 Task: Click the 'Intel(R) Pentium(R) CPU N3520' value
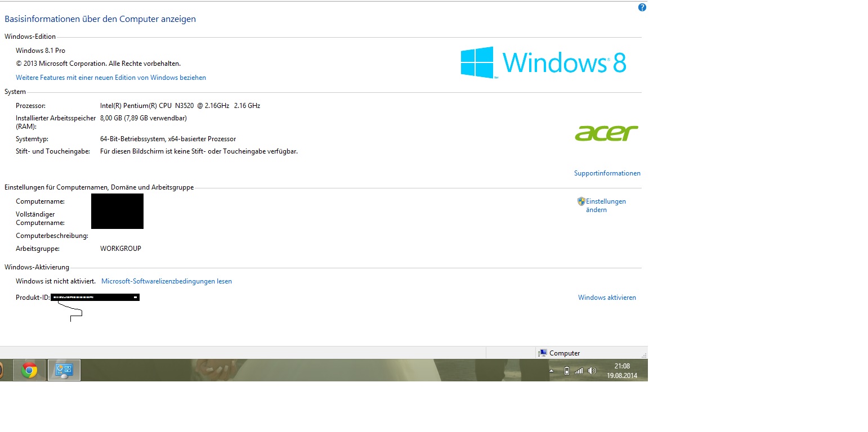click(180, 106)
